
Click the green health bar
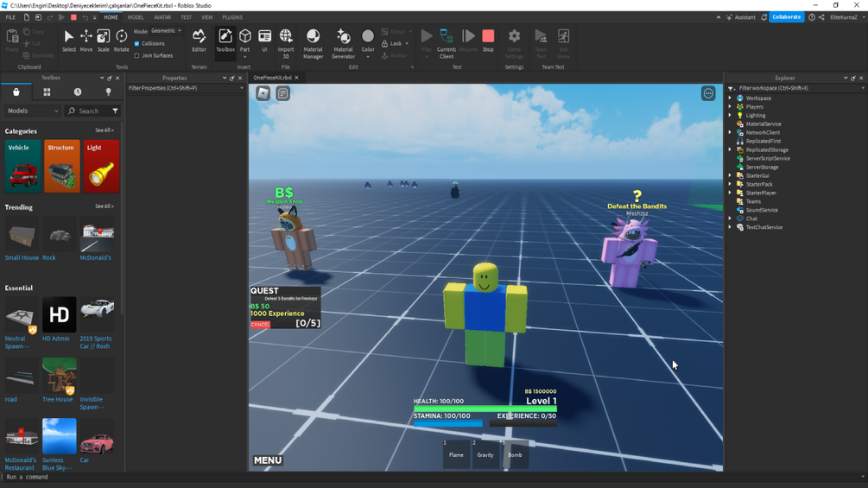click(485, 409)
